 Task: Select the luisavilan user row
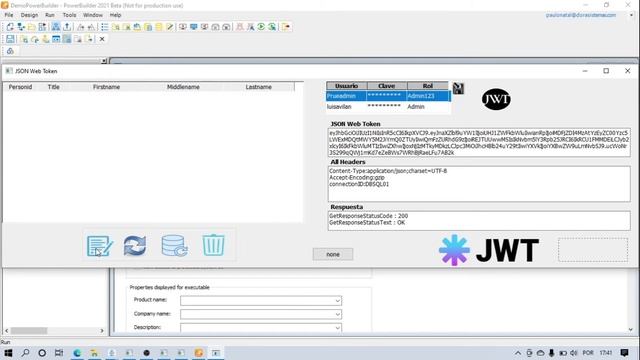click(388, 107)
